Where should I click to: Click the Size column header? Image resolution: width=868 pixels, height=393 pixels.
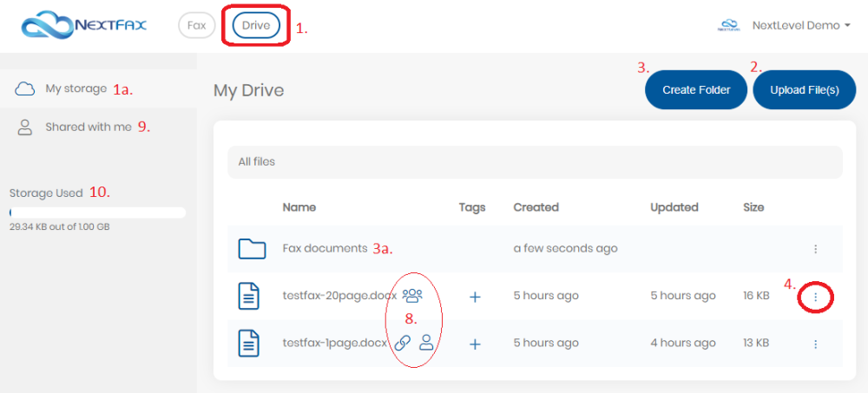pos(753,207)
